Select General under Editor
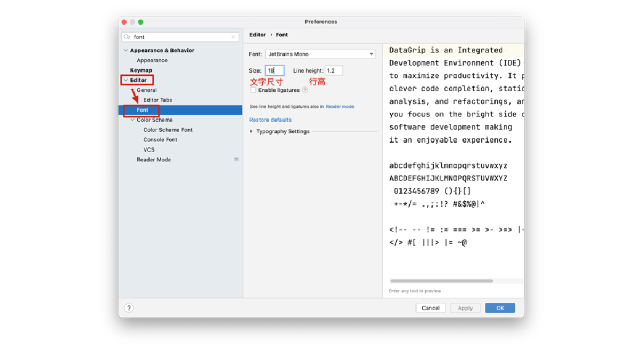The width and height of the screenshot is (644, 348). pyautogui.click(x=147, y=90)
